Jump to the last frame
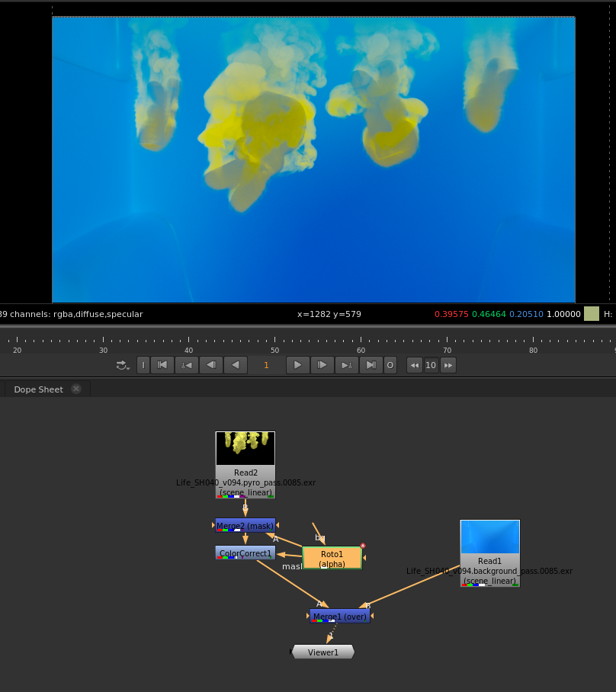The height and width of the screenshot is (692, 616). tap(371, 365)
